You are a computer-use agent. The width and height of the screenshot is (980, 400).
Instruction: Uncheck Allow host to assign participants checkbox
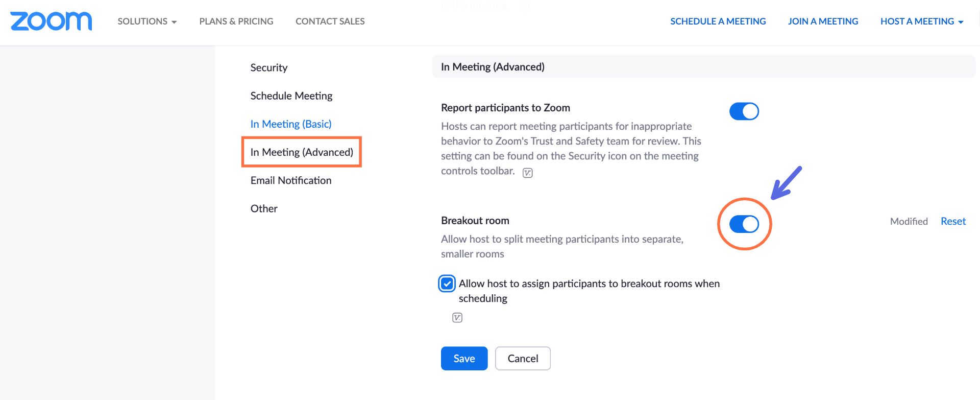pos(447,284)
